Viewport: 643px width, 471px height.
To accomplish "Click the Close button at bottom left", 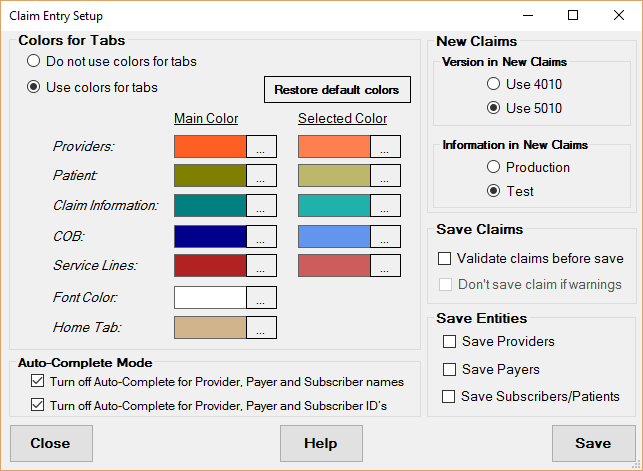I will point(51,443).
